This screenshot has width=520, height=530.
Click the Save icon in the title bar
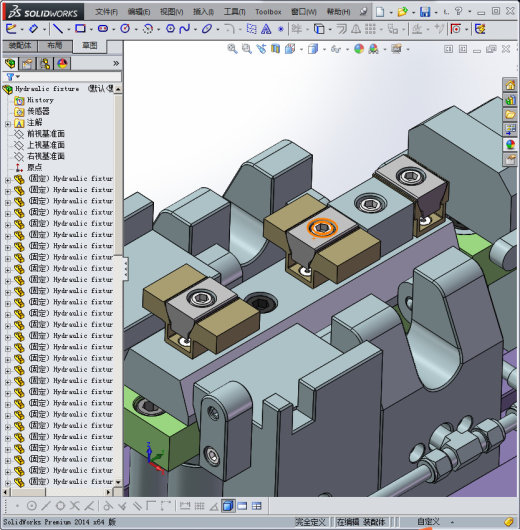click(425, 12)
